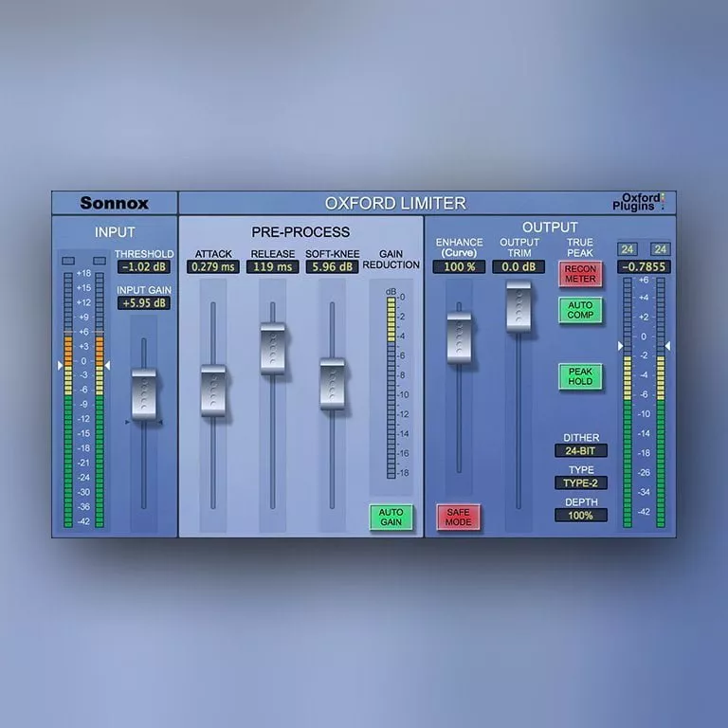Click left output peak indicator showing 24
Screen dimensions: 728x728
point(627,249)
